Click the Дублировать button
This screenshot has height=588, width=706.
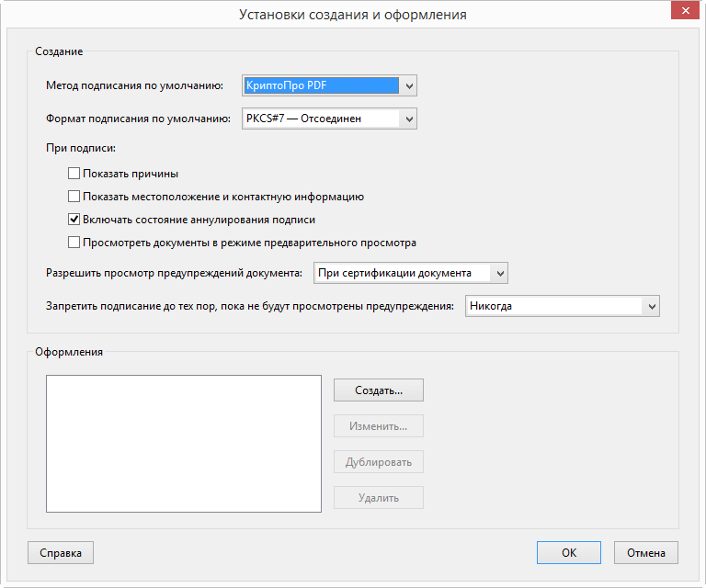coord(379,462)
